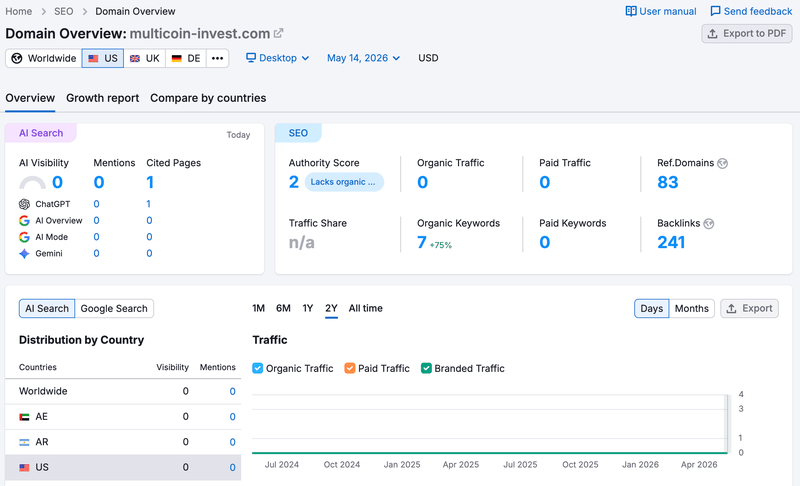
Task: Go to SEO in the breadcrumb
Action: click(x=64, y=11)
